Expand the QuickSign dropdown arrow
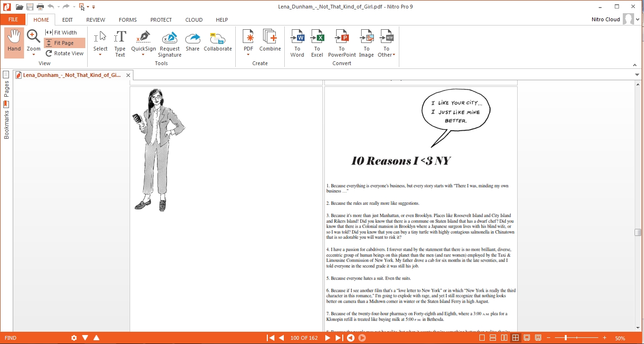 pos(143,55)
